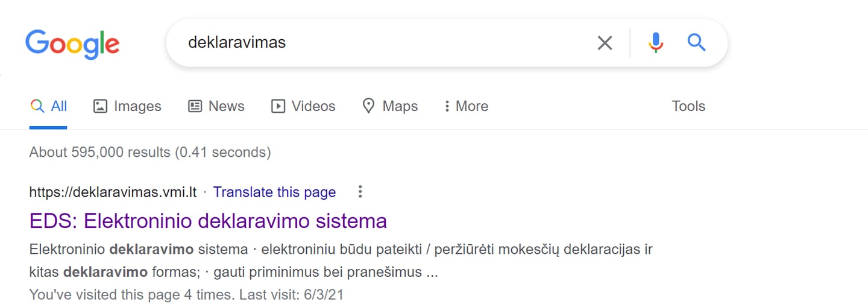Open the Google logo homepage

[x=72, y=43]
